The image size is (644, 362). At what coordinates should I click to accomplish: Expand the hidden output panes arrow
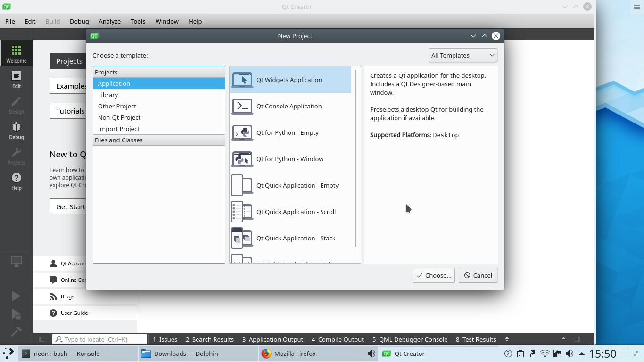point(507,339)
